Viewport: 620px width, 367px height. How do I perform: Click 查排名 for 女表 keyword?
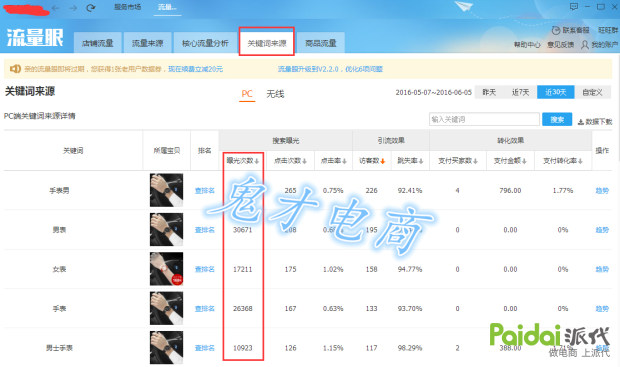[x=204, y=269]
